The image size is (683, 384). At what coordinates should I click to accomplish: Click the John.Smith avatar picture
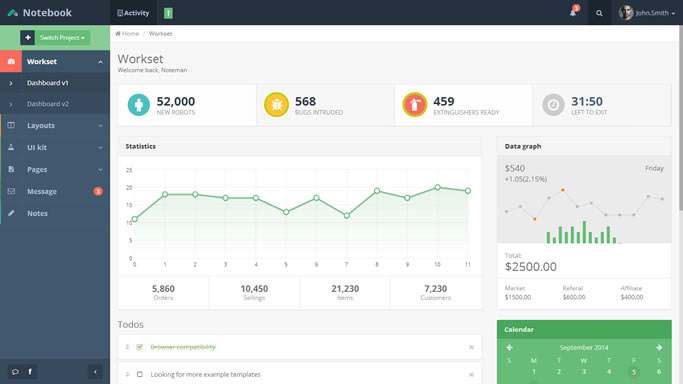[x=626, y=13]
